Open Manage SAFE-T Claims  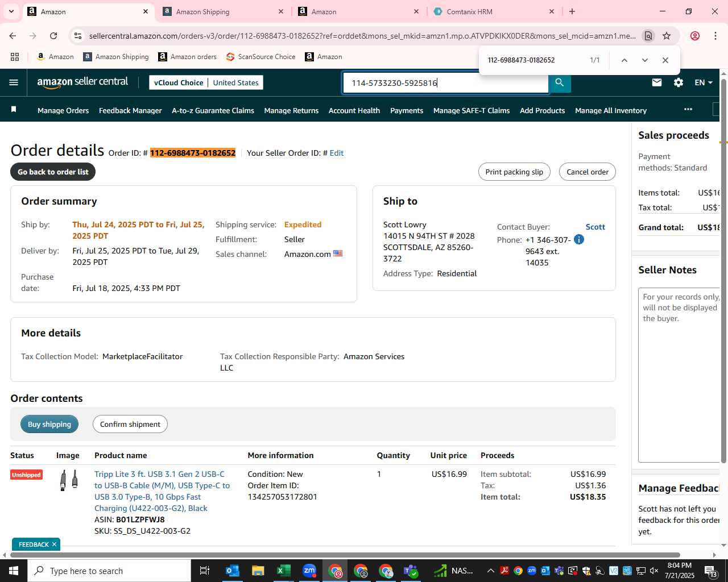click(x=471, y=110)
